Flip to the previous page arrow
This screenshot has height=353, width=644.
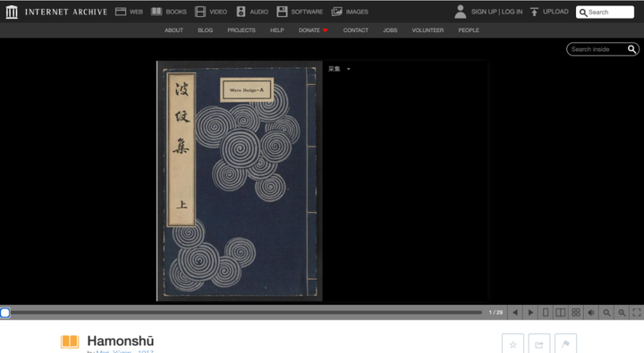click(515, 313)
